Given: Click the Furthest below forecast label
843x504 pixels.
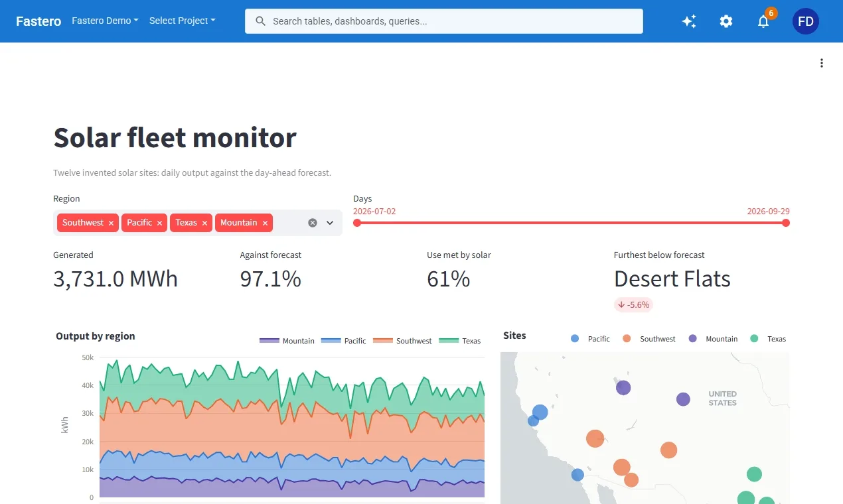Looking at the screenshot, I should click(659, 255).
